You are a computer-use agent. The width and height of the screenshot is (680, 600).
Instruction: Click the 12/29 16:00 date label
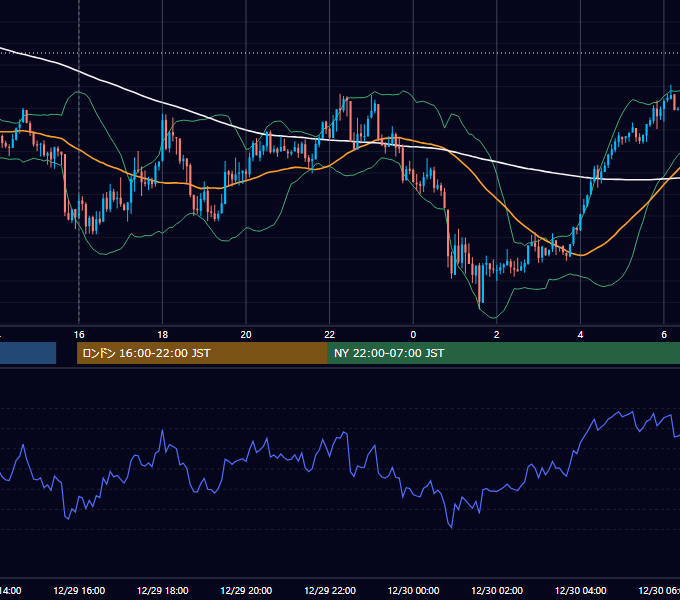pos(79,590)
